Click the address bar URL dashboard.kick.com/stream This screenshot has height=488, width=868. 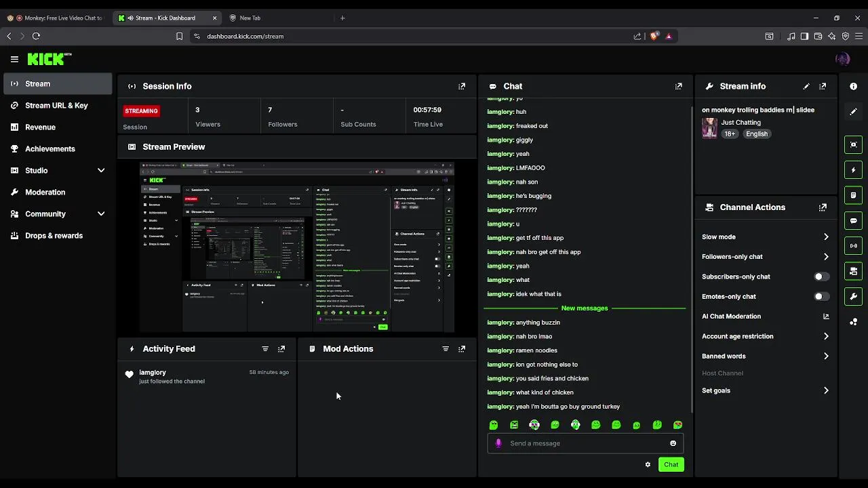pos(245,36)
